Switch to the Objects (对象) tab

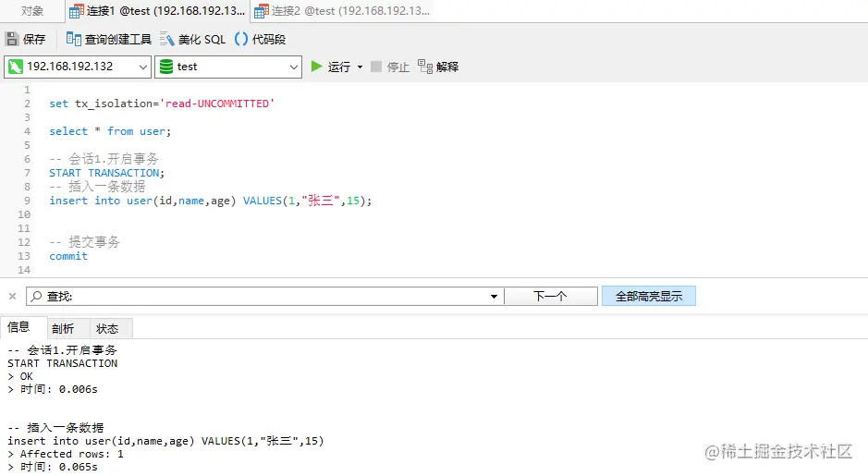click(32, 10)
